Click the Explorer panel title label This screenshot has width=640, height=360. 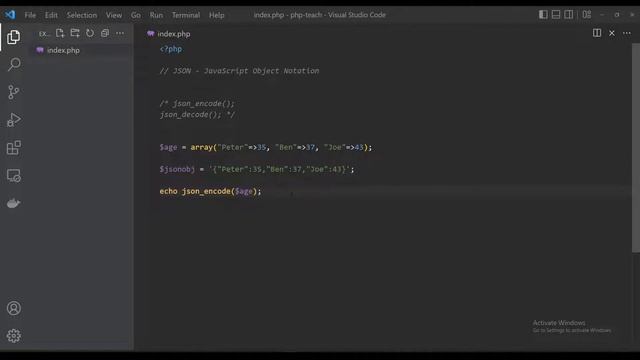coord(44,33)
